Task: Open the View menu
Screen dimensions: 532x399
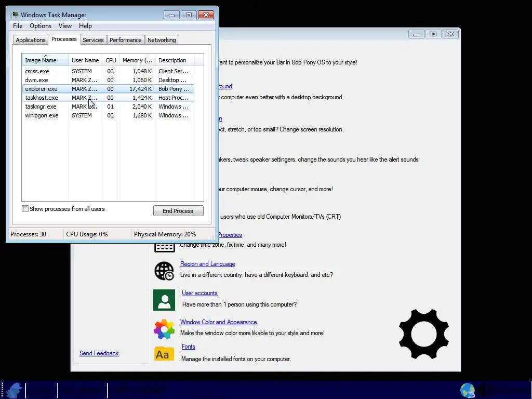Action: (65, 26)
